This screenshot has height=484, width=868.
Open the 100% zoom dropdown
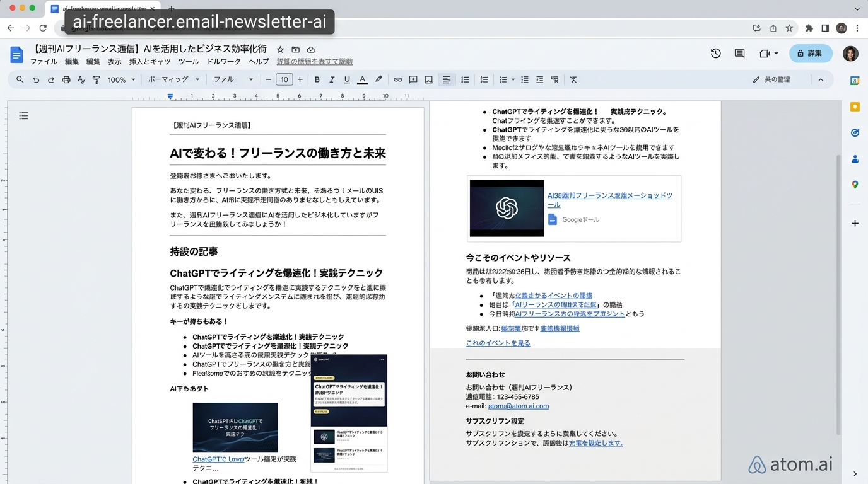click(x=121, y=80)
